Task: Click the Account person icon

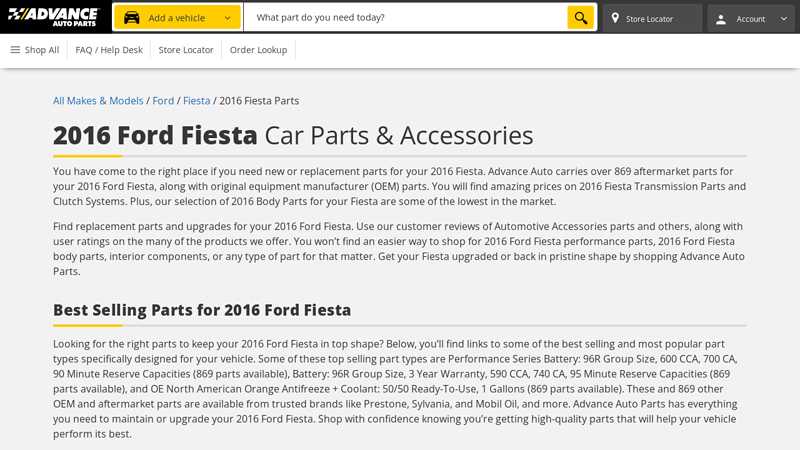Action: [x=721, y=19]
